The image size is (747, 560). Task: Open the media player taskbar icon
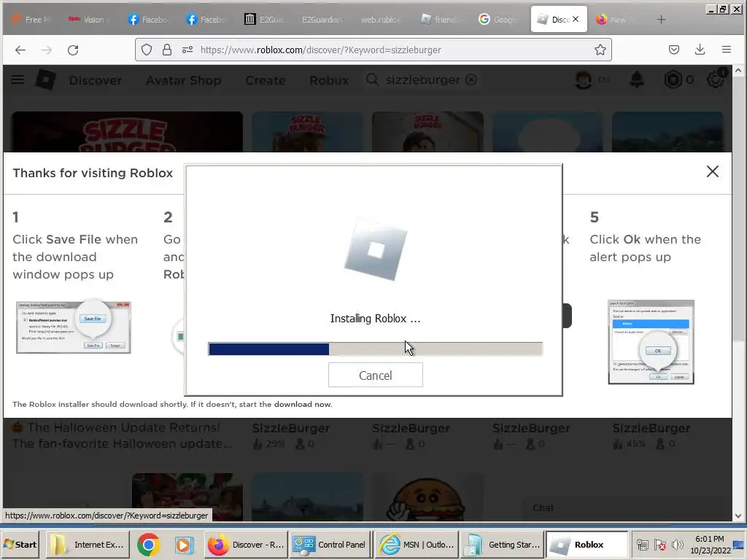(x=183, y=545)
